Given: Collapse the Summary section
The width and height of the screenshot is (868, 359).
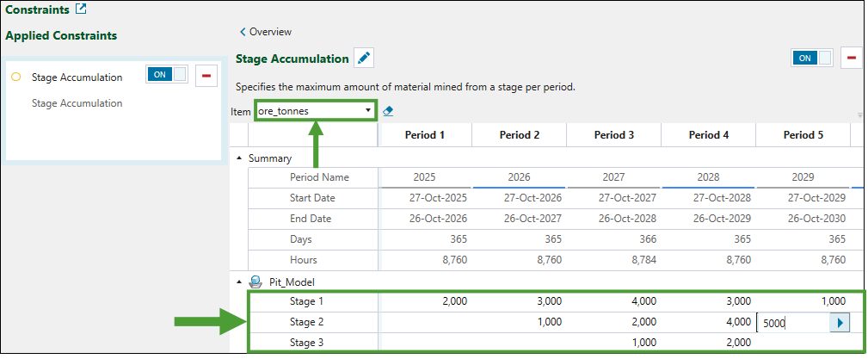Looking at the screenshot, I should coord(239,158).
